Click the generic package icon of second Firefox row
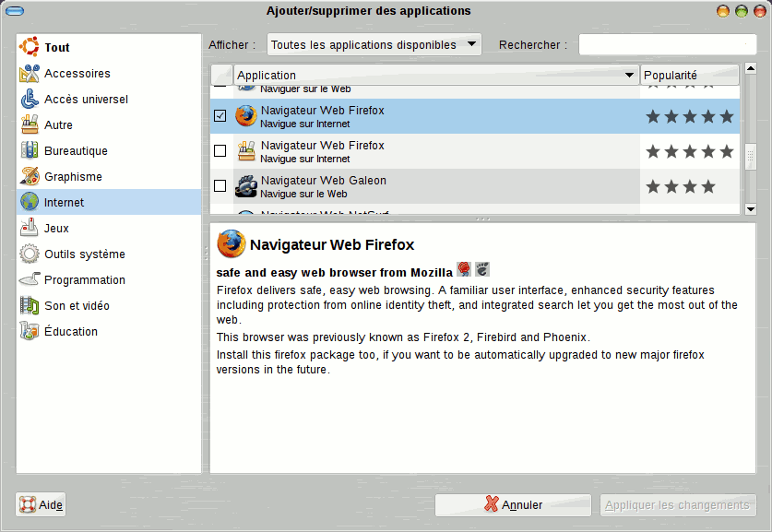This screenshot has height=532, width=772. point(246,151)
